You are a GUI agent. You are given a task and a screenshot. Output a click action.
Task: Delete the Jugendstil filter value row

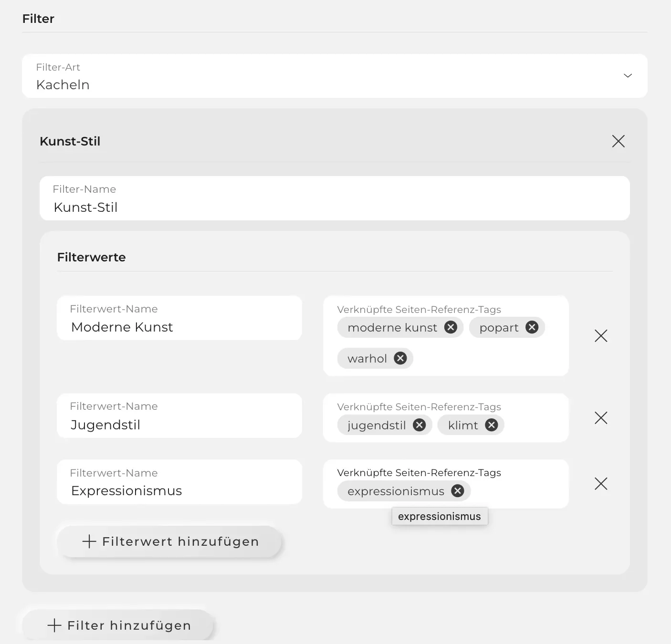[x=601, y=418]
